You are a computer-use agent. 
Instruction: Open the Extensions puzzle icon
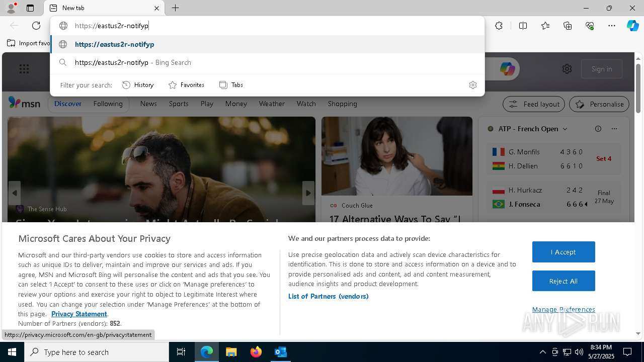click(x=499, y=26)
